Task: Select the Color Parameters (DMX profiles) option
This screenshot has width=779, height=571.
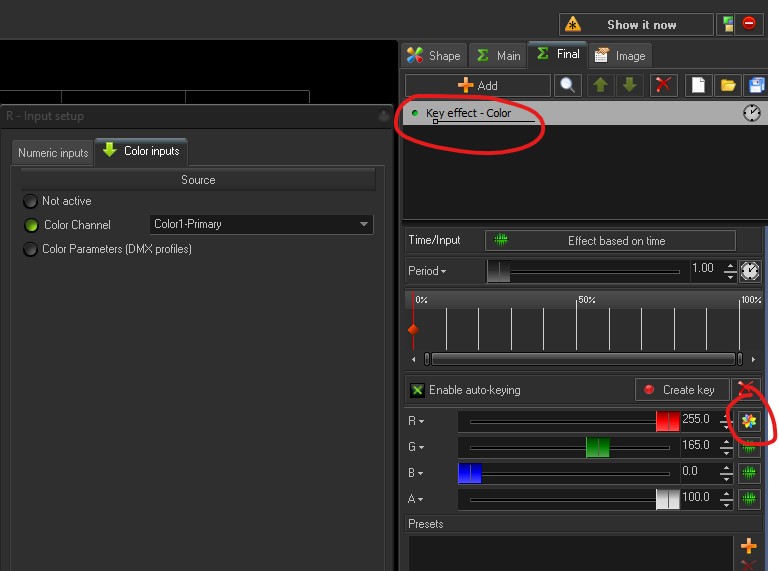Action: point(31,249)
